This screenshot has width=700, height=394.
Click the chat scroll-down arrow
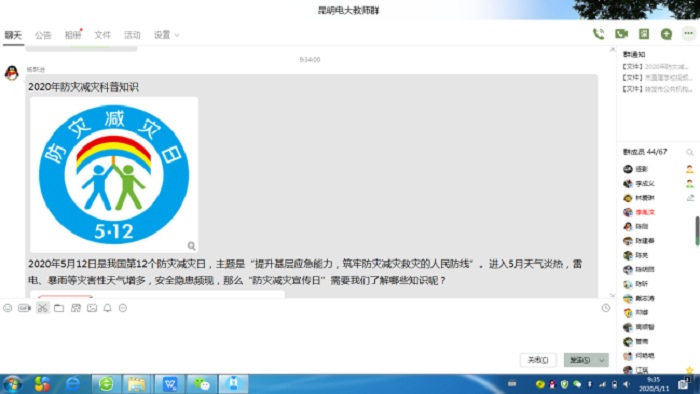(612, 295)
